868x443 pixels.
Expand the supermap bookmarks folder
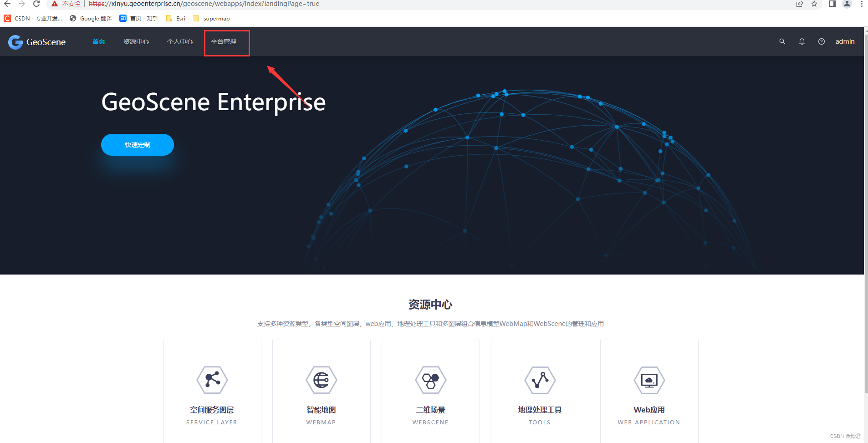pos(211,18)
